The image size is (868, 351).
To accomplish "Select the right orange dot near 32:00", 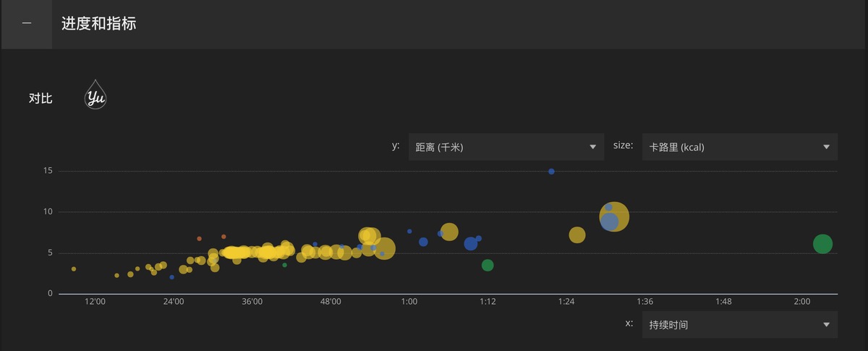I will 224,237.
